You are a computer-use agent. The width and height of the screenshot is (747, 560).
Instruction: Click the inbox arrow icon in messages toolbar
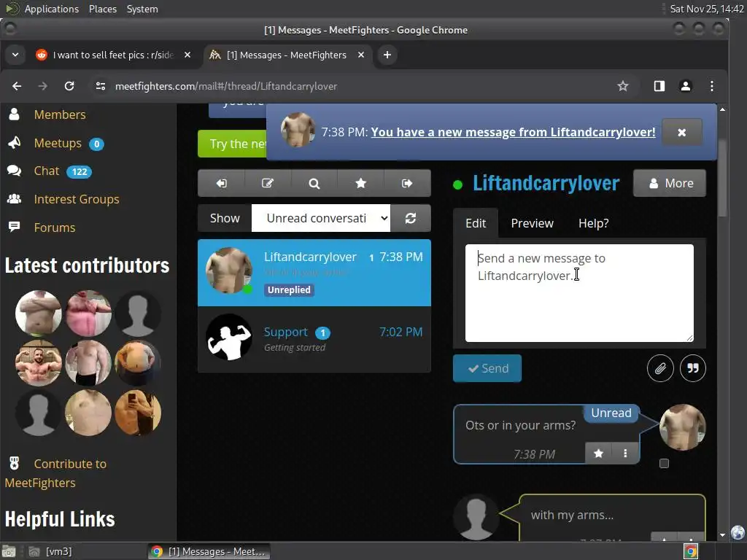[x=222, y=183]
